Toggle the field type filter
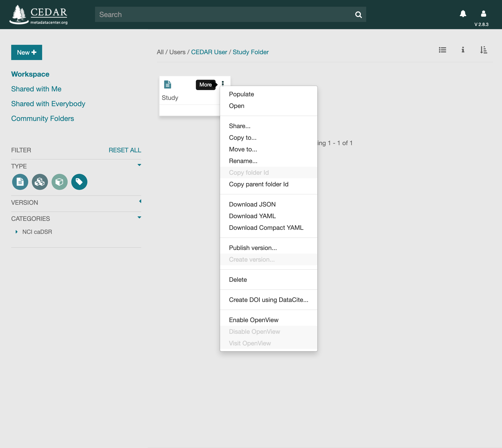Image resolution: width=502 pixels, height=448 pixels. 59,182
